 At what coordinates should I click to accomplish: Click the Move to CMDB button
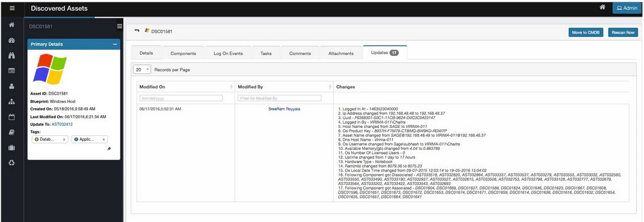586,32
